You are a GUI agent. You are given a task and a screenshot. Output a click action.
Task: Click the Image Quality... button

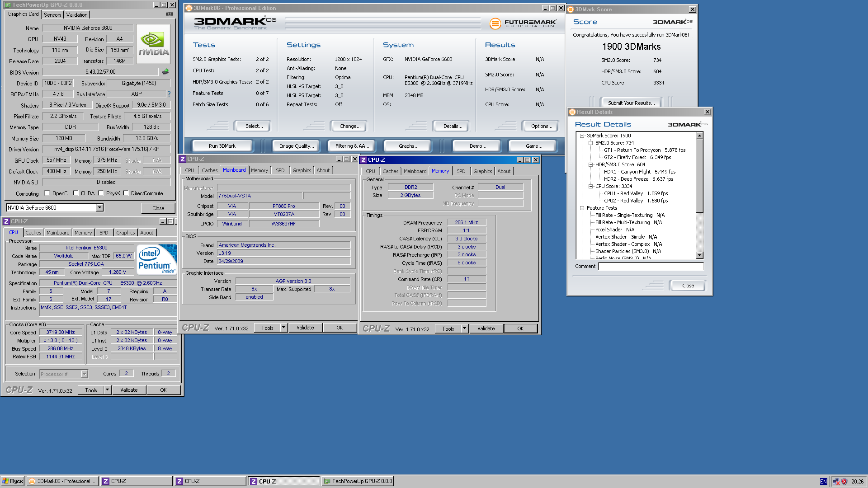[x=297, y=146]
